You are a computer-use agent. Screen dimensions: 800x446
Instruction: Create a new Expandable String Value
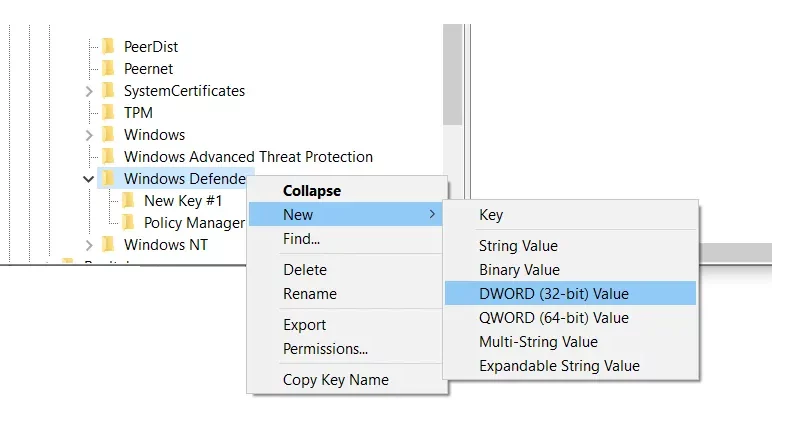570,365
